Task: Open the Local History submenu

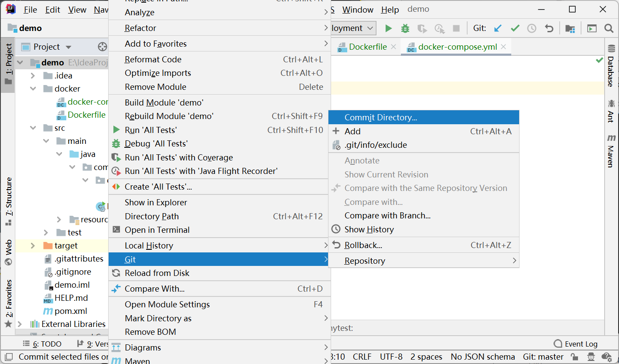Action: [219, 245]
